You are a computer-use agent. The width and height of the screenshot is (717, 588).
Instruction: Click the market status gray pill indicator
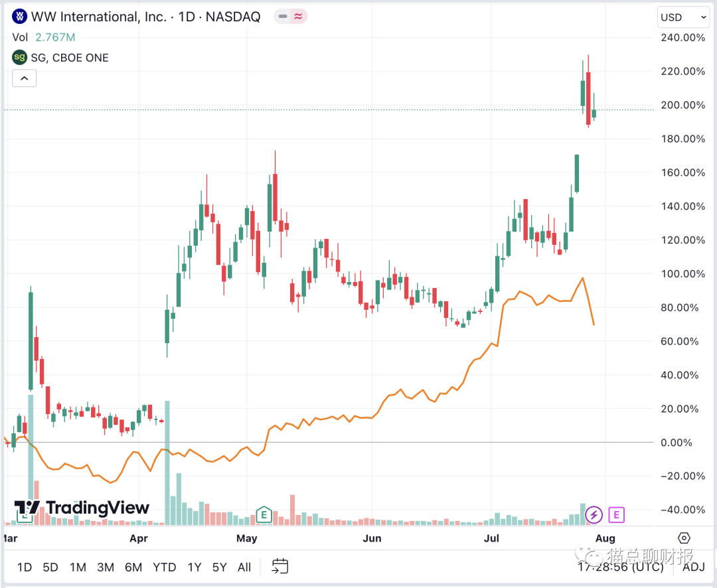[283, 17]
